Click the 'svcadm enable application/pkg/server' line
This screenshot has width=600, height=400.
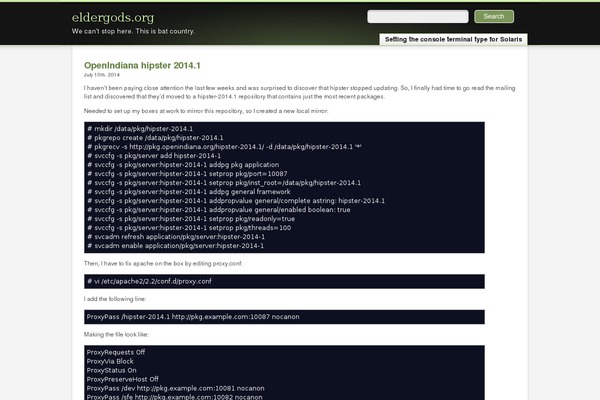(175, 246)
